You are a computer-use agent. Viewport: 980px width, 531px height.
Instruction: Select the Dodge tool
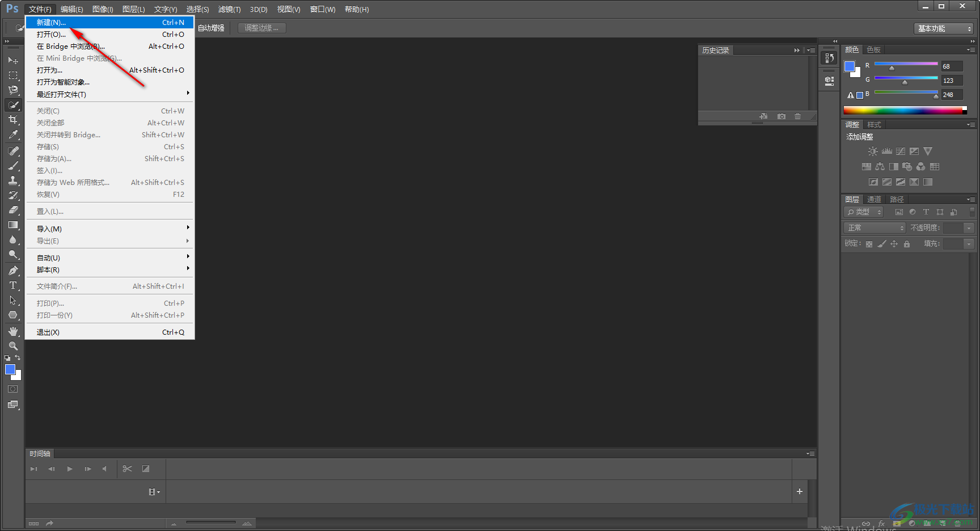(x=13, y=254)
